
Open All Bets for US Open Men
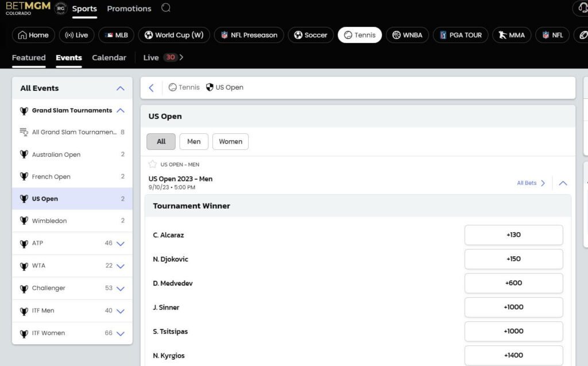coord(531,183)
